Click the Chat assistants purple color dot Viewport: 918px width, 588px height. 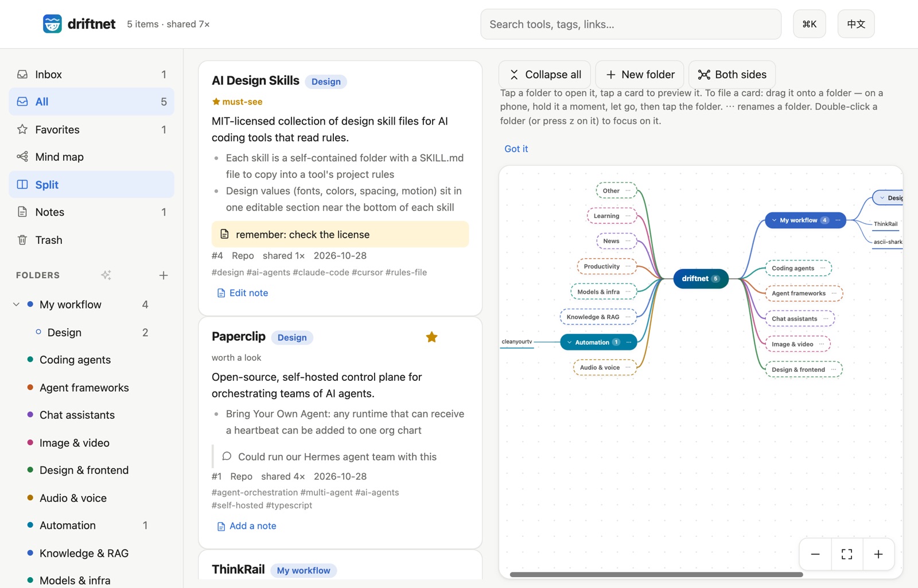click(30, 415)
